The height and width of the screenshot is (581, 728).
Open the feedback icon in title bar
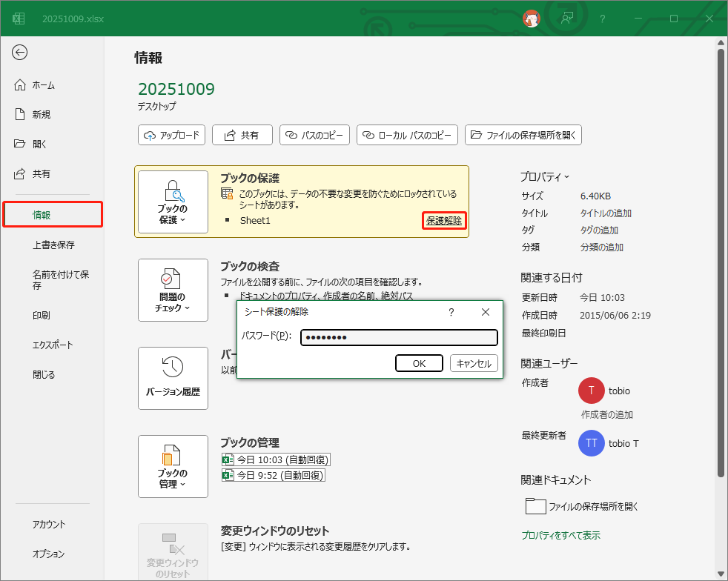[x=567, y=19]
